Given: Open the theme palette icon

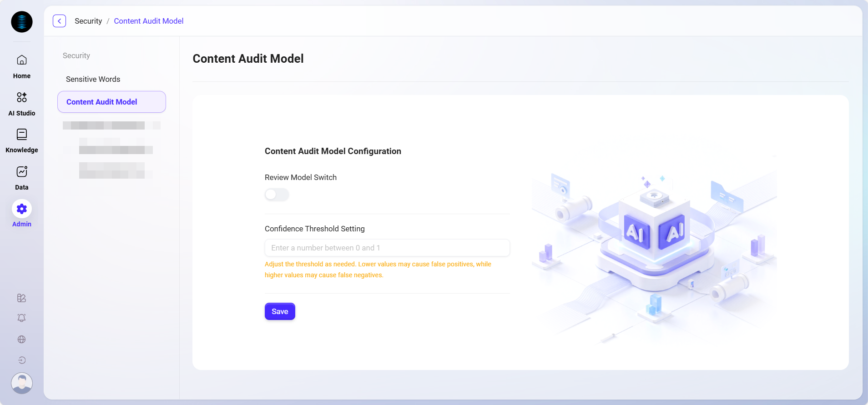Looking at the screenshot, I should pyautogui.click(x=21, y=298).
